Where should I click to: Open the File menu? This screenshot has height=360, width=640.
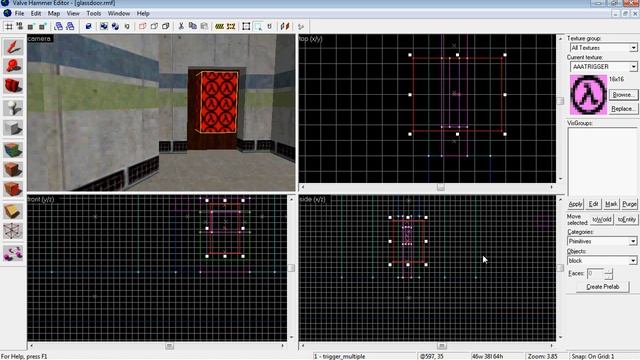pyautogui.click(x=19, y=13)
